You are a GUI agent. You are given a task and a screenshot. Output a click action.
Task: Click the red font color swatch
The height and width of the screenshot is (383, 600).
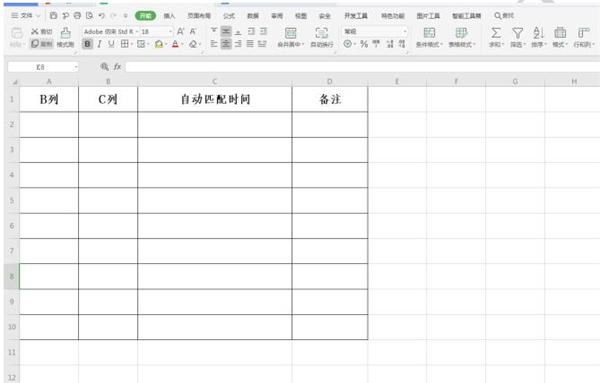[175, 44]
